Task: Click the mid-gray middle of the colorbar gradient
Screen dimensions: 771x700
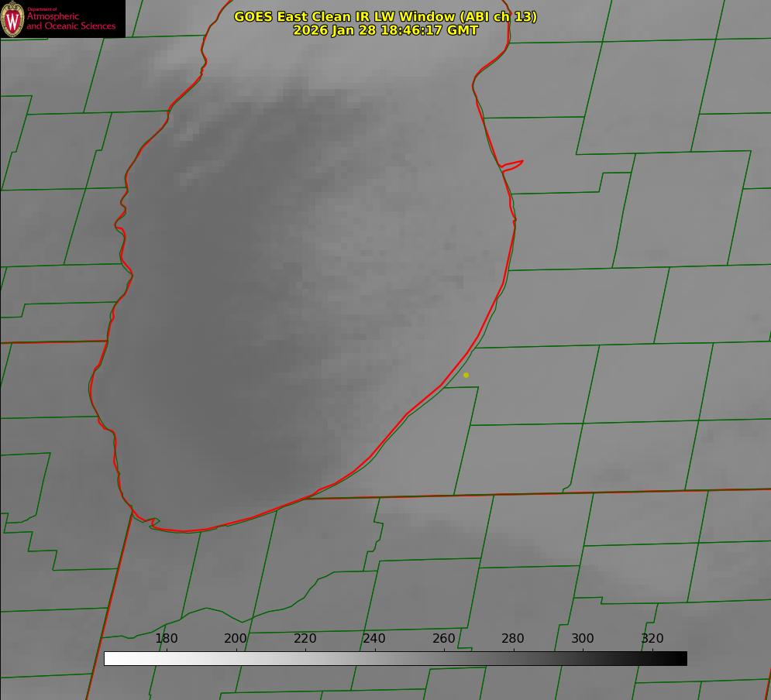Action: 395,658
